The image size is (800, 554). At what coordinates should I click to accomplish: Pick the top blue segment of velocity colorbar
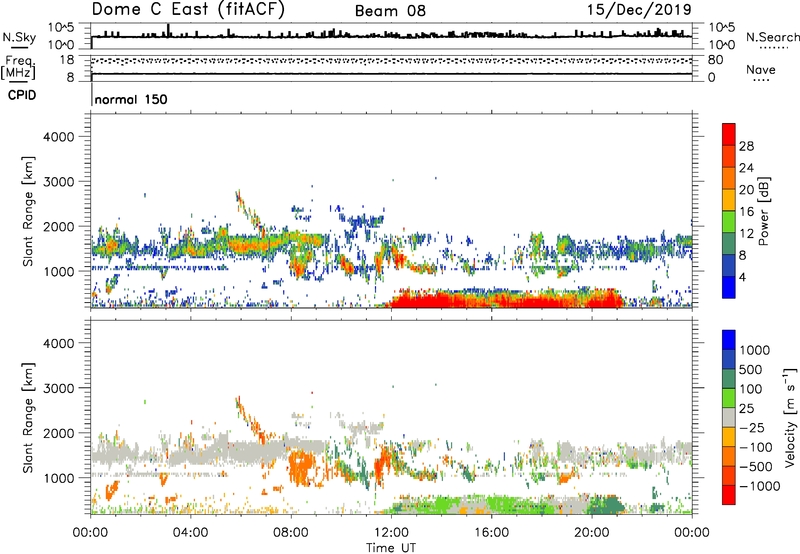click(x=729, y=340)
